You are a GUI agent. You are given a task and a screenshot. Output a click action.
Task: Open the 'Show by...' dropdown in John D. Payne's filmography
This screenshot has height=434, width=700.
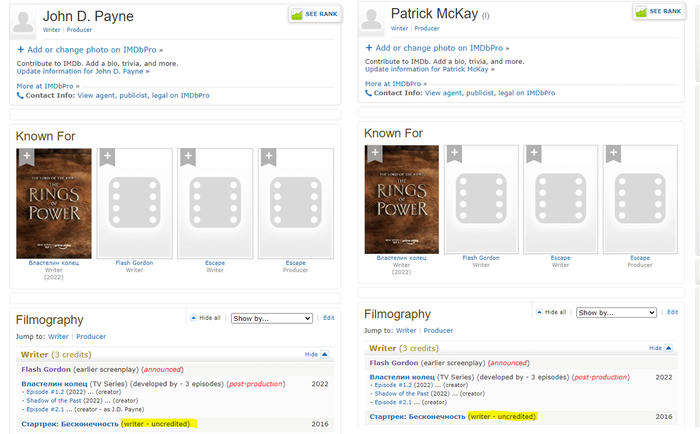(272, 318)
